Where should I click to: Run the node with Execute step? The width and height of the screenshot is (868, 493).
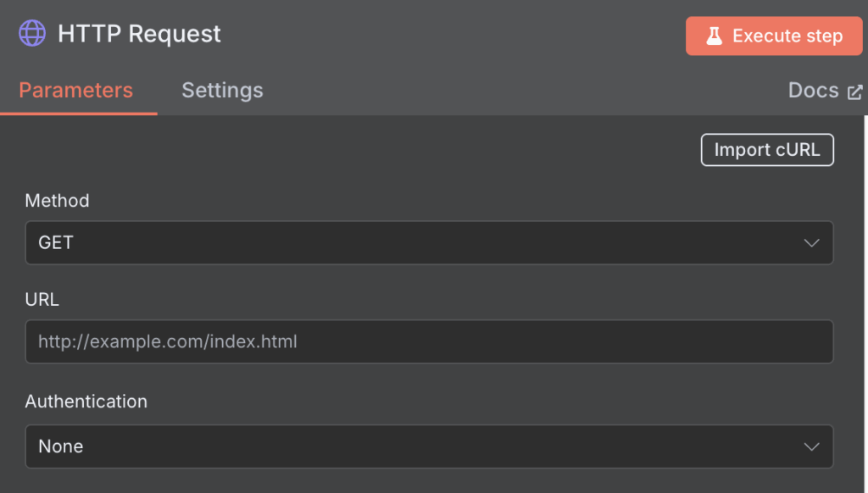pyautogui.click(x=774, y=36)
